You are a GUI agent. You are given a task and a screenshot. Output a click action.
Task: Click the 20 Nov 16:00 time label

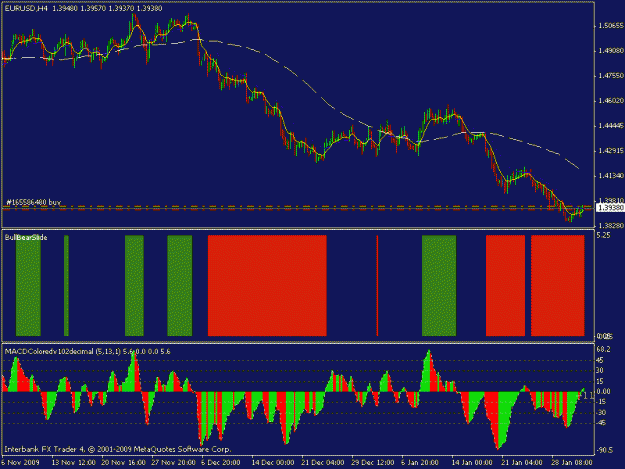pyautogui.click(x=124, y=463)
